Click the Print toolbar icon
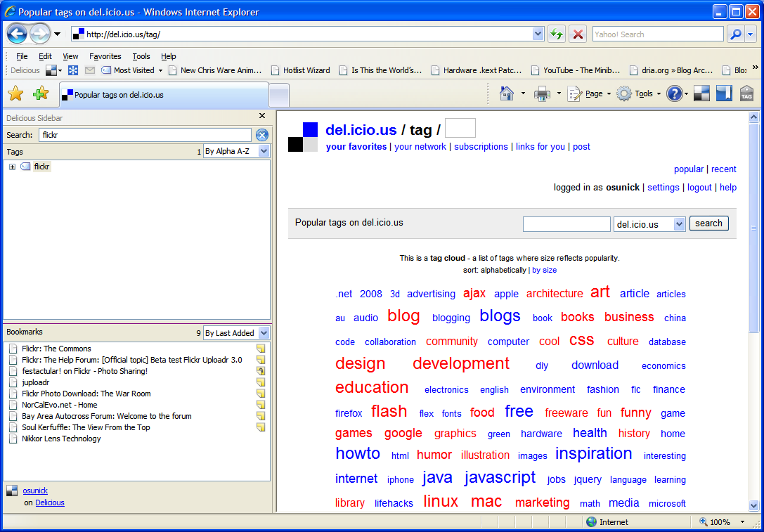This screenshot has width=764, height=532. [542, 93]
